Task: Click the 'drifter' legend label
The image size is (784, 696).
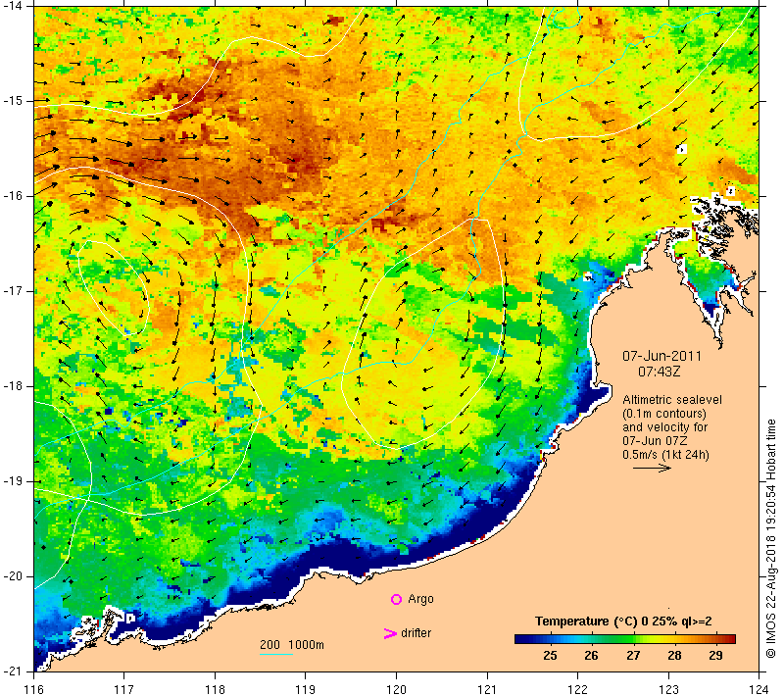Action: point(416,633)
